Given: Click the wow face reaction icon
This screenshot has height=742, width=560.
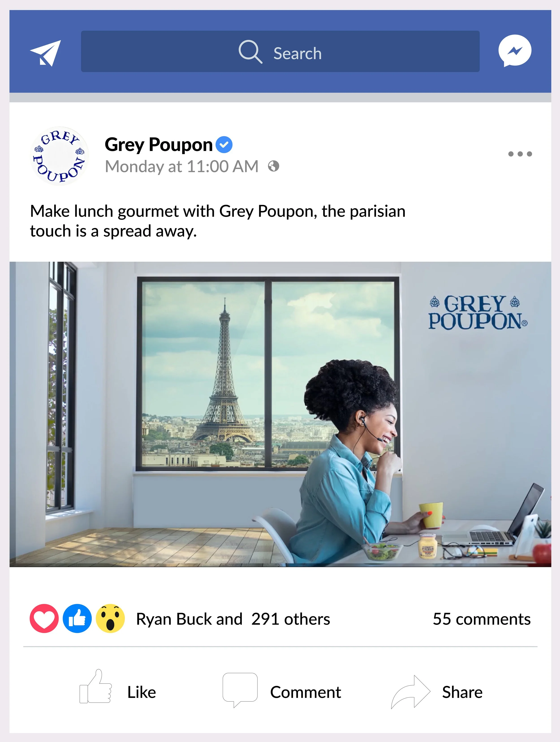Looking at the screenshot, I should point(110,619).
